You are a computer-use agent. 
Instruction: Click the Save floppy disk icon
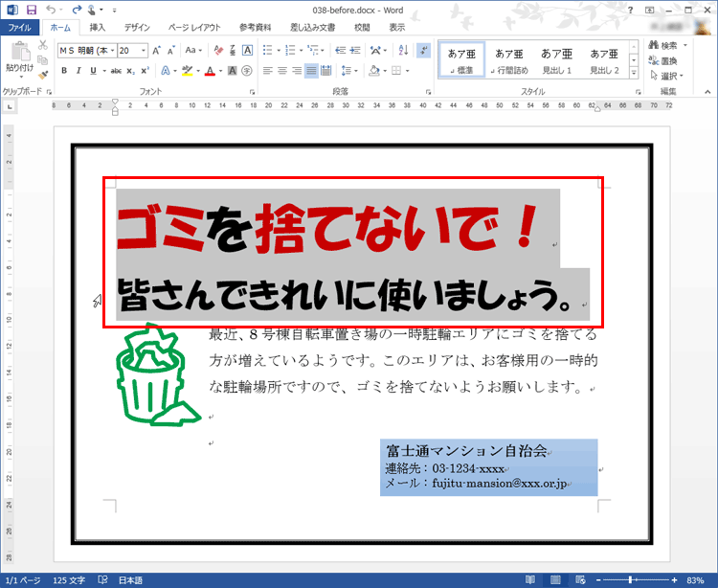(32, 10)
